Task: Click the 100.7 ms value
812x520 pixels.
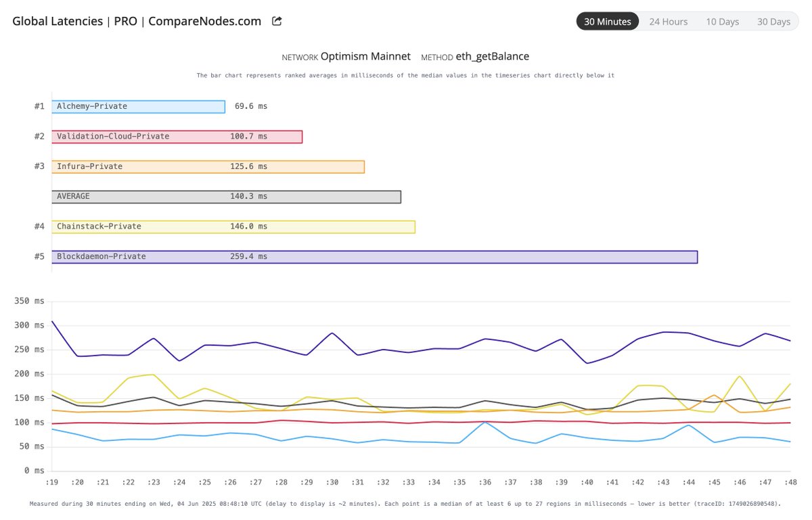Action: 249,137
